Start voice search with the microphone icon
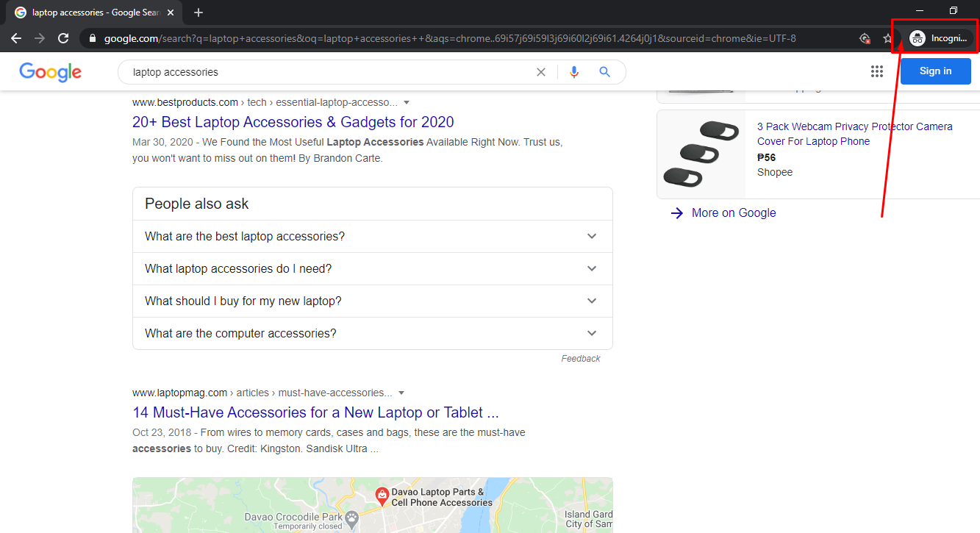Screen dimensions: 980x533 [x=574, y=72]
